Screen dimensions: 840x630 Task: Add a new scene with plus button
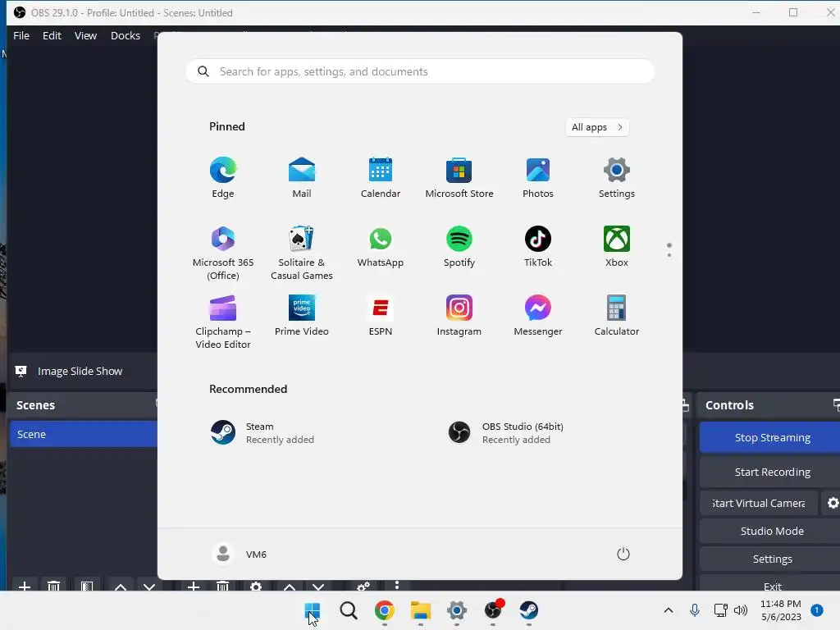24,587
